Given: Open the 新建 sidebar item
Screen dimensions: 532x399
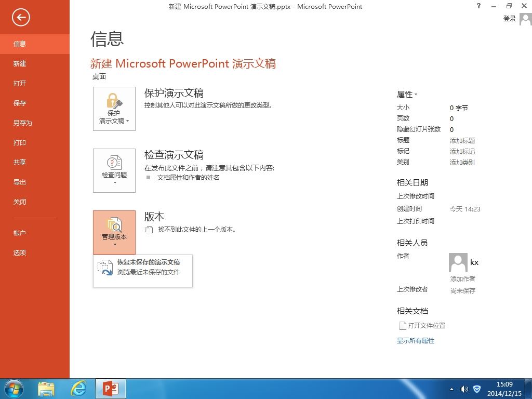Looking at the screenshot, I should [35, 63].
